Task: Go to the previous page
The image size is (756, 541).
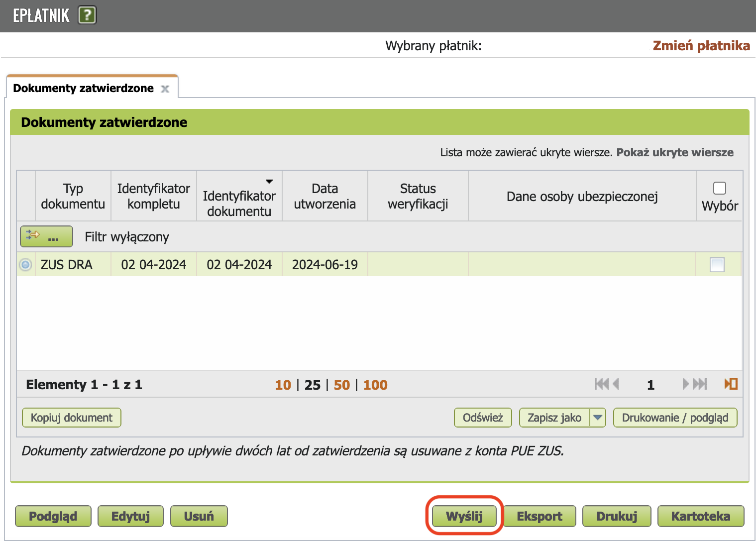Action: point(616,384)
